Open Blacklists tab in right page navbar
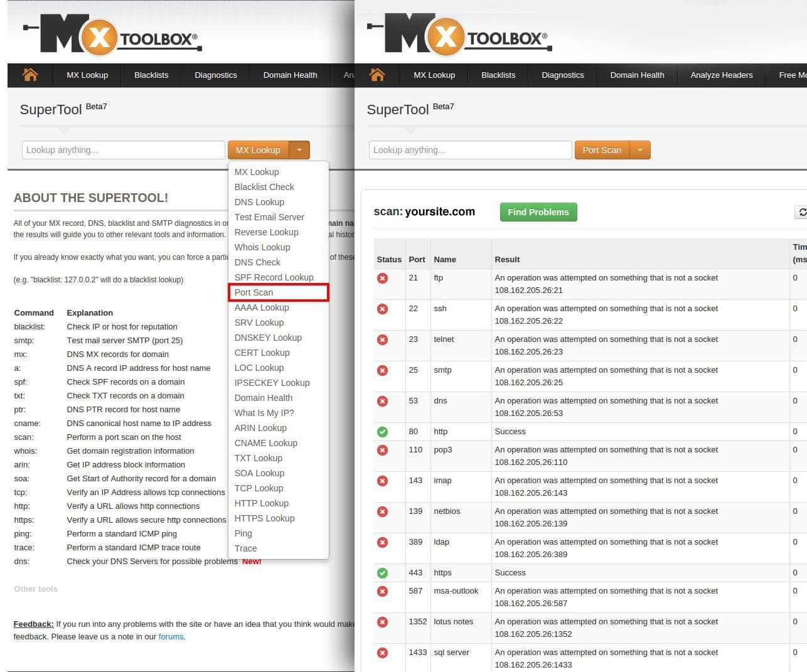 [x=498, y=75]
